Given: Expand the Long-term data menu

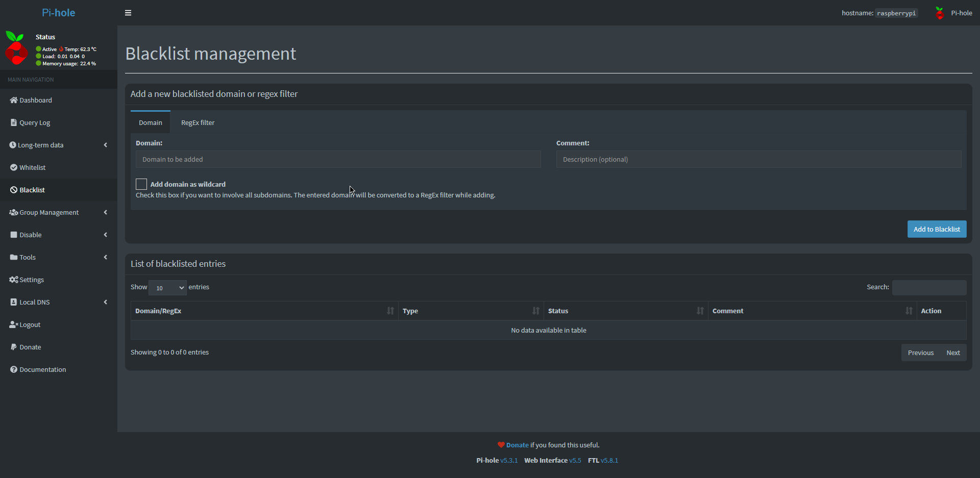Looking at the screenshot, I should [x=59, y=145].
